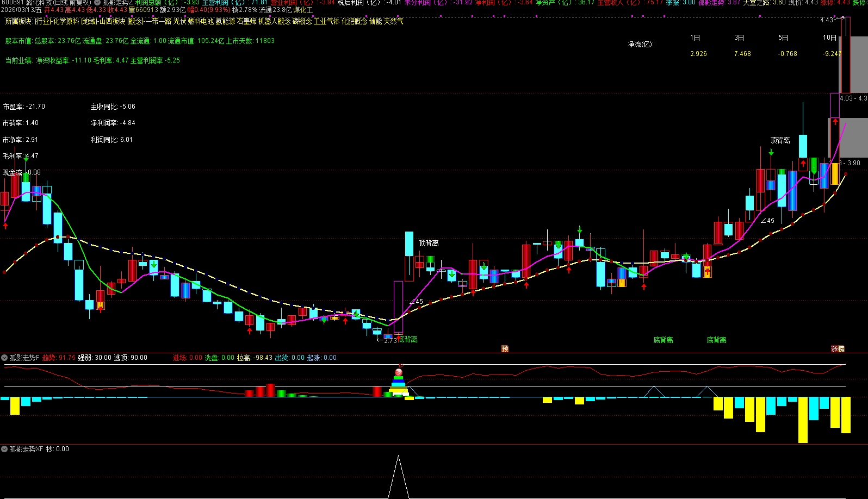Screen dimensions: 868x499
Task: Open the 光伏 concept link
Action: pyautogui.click(x=179, y=21)
